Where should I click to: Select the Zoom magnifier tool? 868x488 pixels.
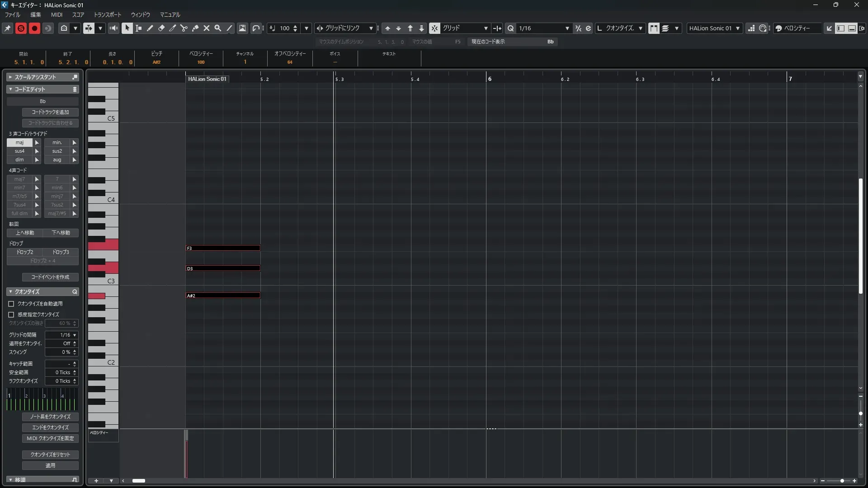coord(218,28)
